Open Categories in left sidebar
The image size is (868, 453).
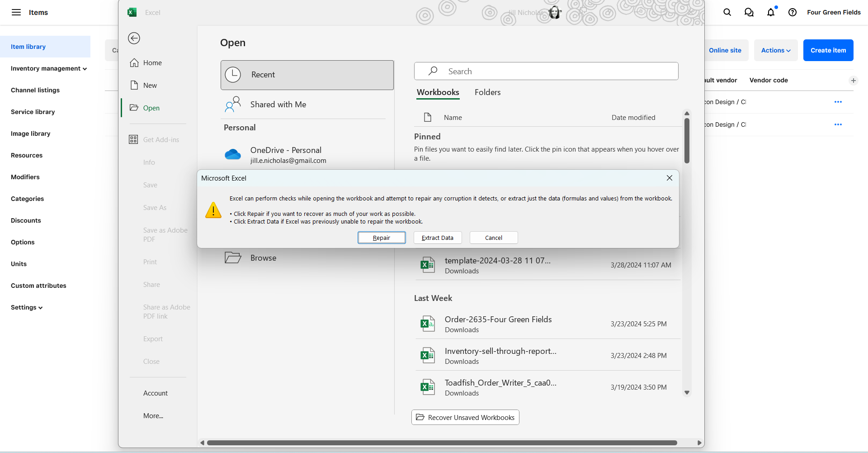point(27,199)
